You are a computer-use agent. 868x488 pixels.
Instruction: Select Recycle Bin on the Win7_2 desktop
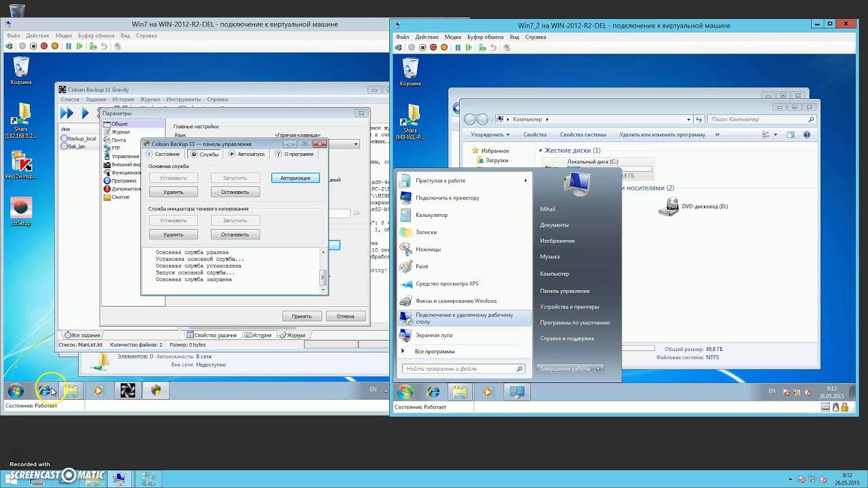(410, 73)
